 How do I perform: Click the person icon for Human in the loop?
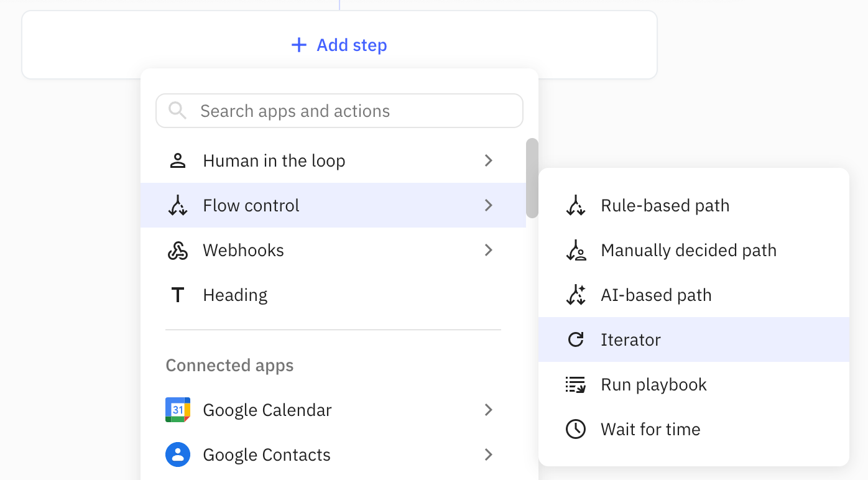pos(178,161)
